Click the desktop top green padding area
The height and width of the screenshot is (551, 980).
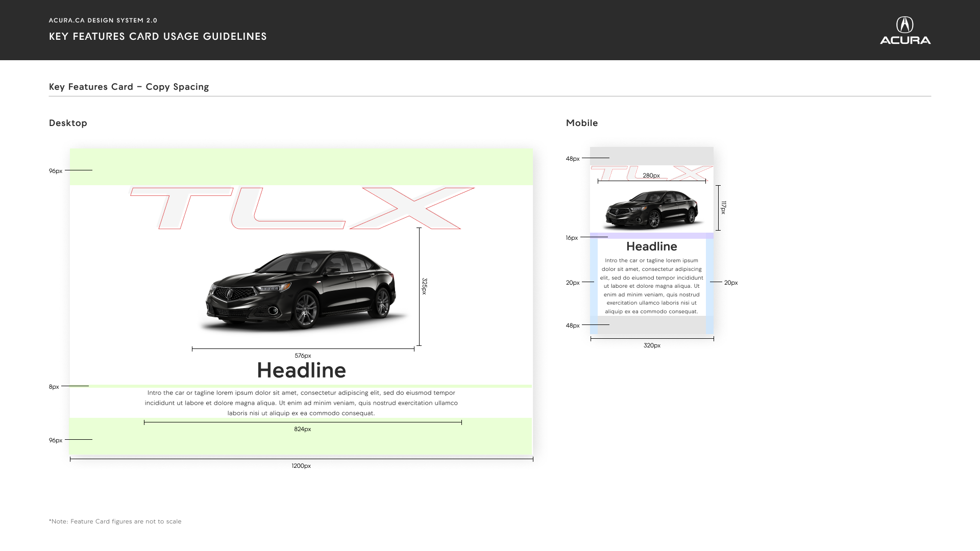pos(301,167)
